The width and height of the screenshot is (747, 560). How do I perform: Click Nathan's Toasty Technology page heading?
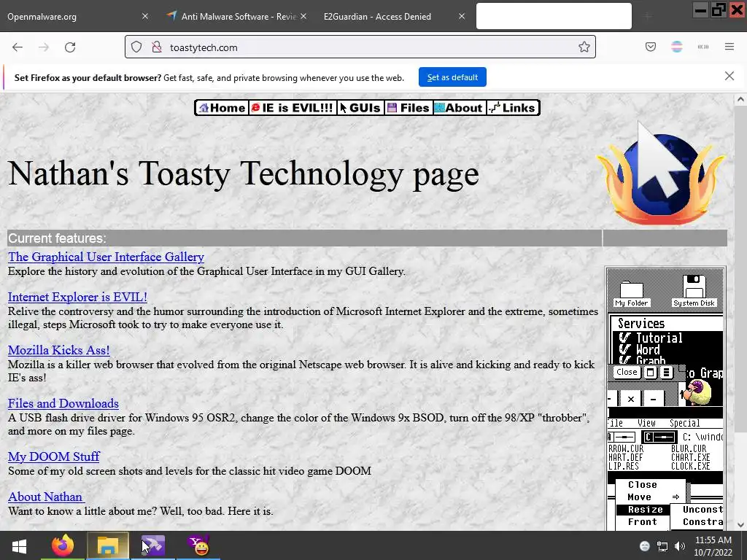(244, 174)
